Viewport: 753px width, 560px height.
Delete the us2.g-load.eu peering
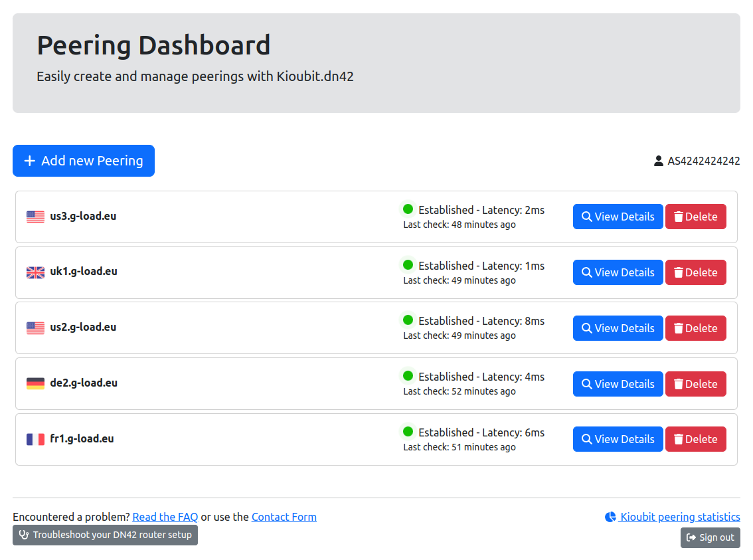pos(695,328)
